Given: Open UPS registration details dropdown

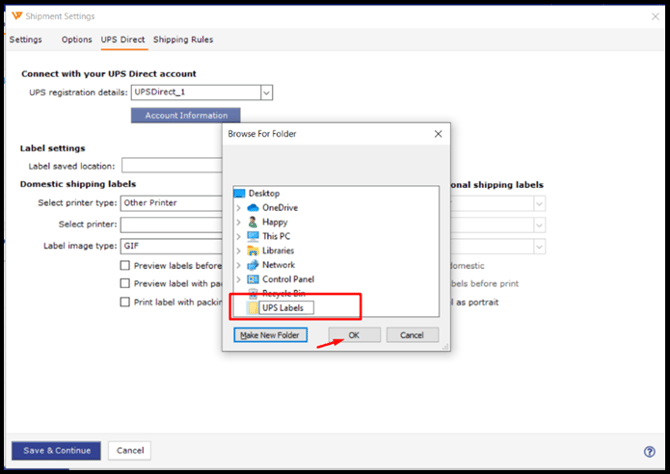Looking at the screenshot, I should coord(266,92).
